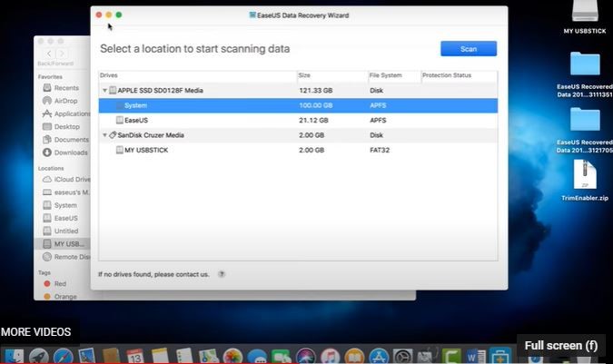Open App Store from the Dock
The height and width of the screenshot is (364, 613).
[379, 356]
